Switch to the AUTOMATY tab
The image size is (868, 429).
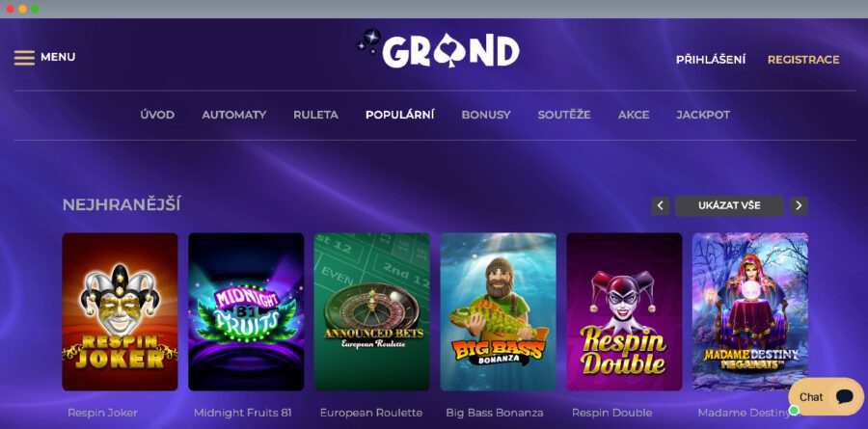pyautogui.click(x=234, y=115)
